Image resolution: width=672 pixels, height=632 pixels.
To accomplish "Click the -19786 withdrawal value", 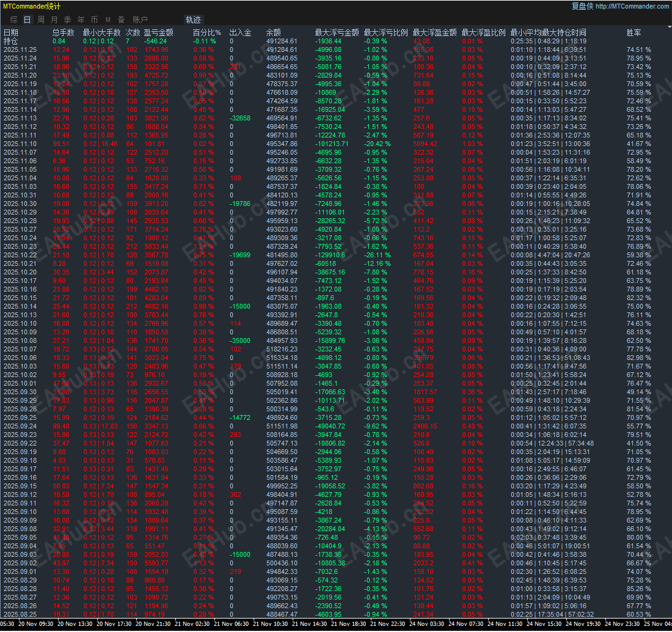I will 240,204.
